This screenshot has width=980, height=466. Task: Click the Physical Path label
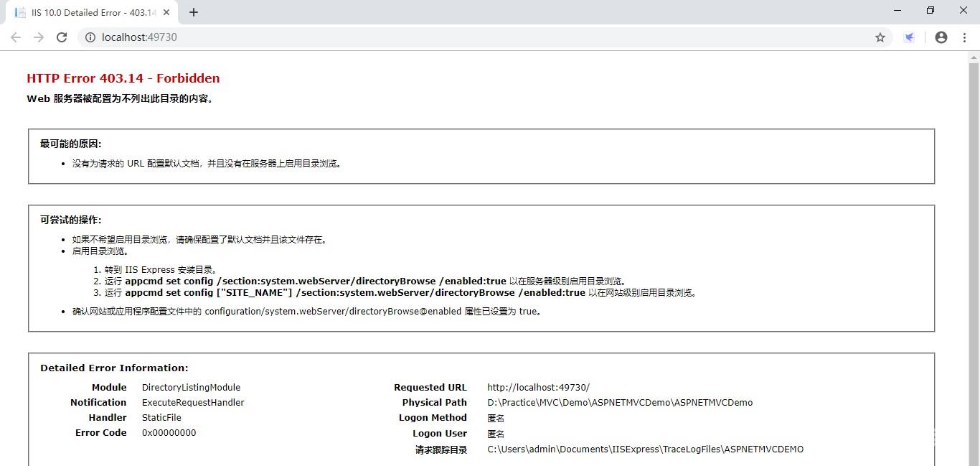(434, 402)
